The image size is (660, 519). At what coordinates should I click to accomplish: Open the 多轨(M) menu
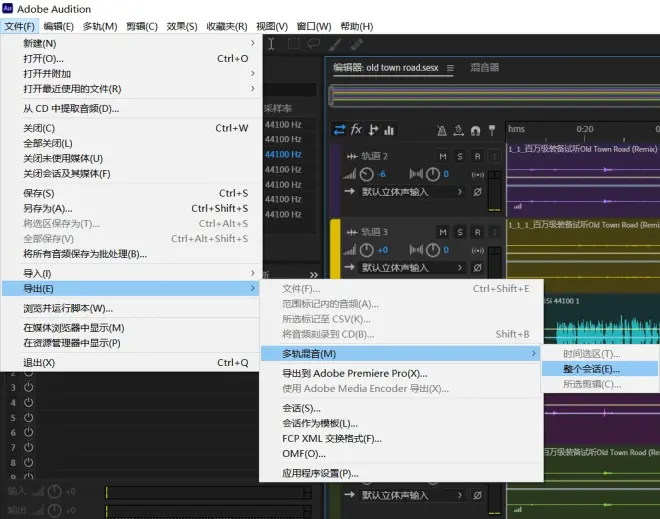[100, 26]
